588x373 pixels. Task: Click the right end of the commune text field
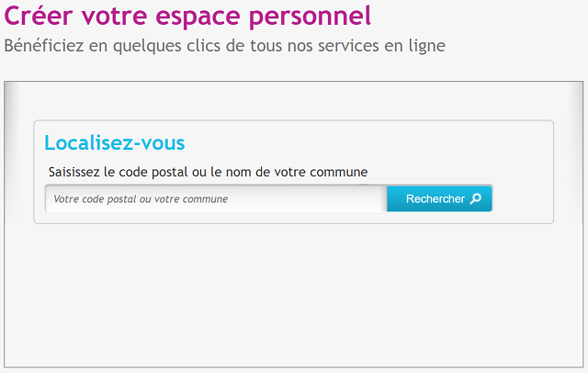(x=372, y=198)
